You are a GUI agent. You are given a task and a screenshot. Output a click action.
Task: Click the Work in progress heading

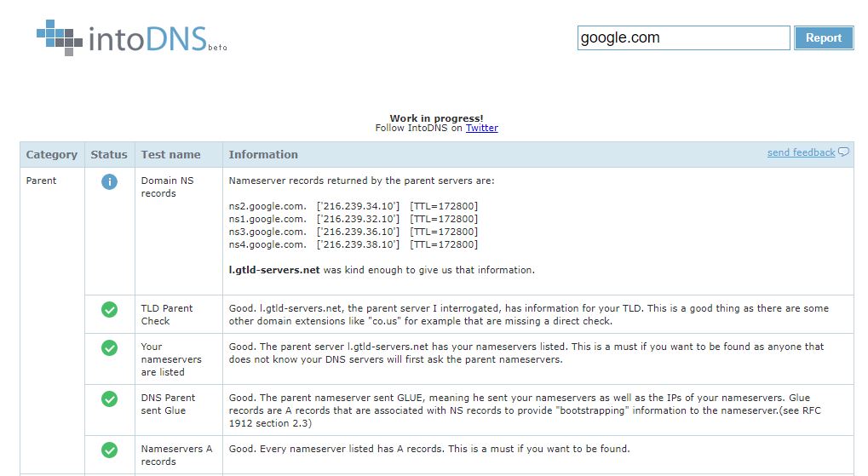436,118
